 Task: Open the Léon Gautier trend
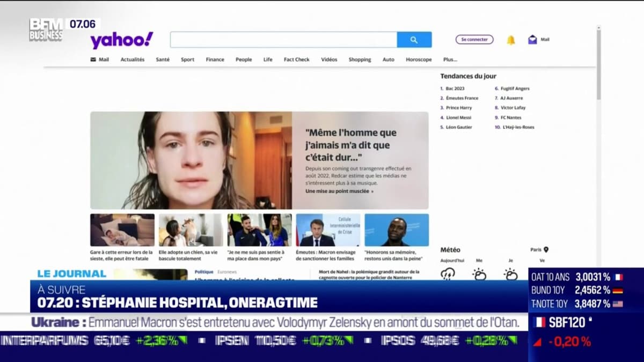pos(459,127)
